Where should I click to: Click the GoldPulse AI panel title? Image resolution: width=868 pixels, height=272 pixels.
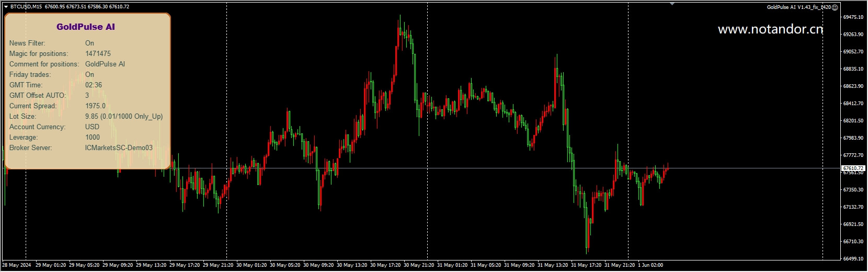(x=86, y=27)
